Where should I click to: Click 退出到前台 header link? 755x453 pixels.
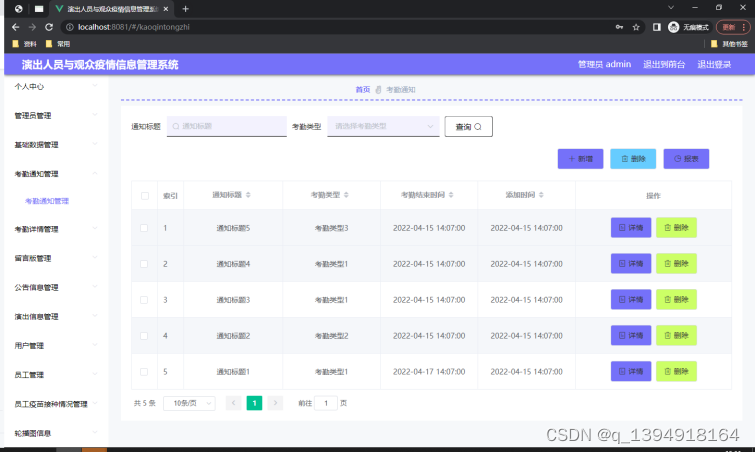[664, 65]
